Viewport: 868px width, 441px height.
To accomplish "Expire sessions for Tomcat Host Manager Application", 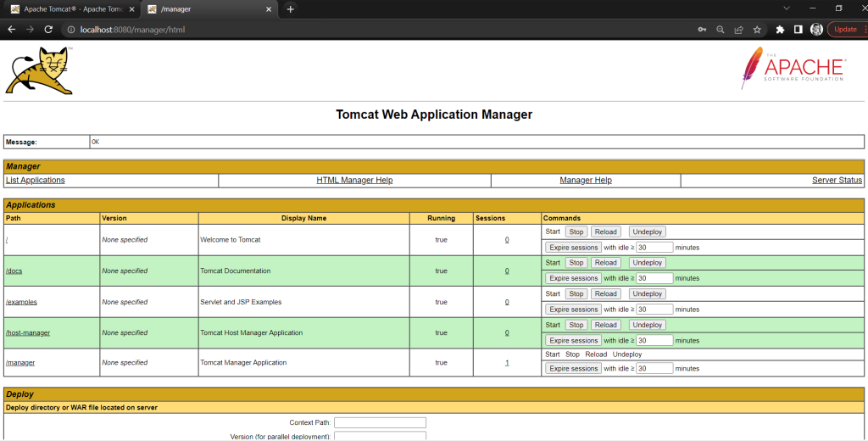I will 574,340.
